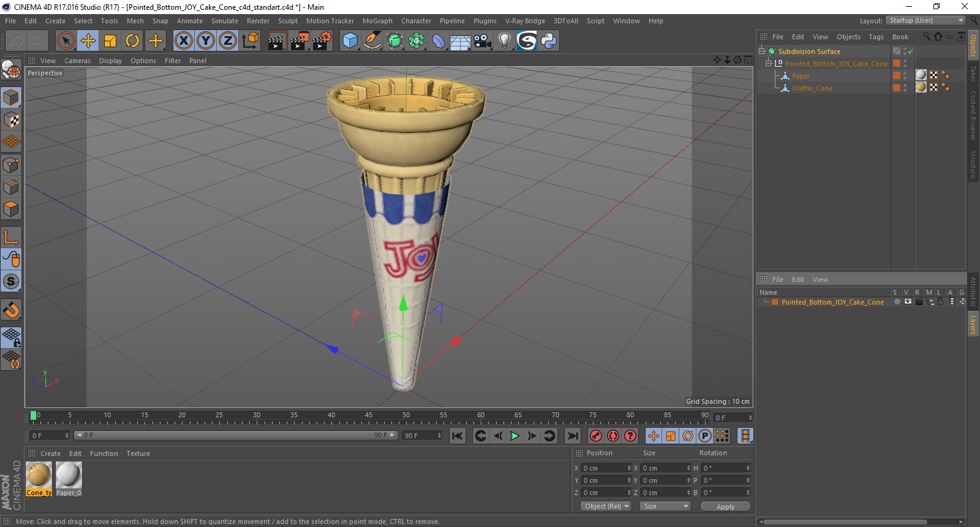
Task: Open Edit Render Settings icon
Action: coord(322,41)
